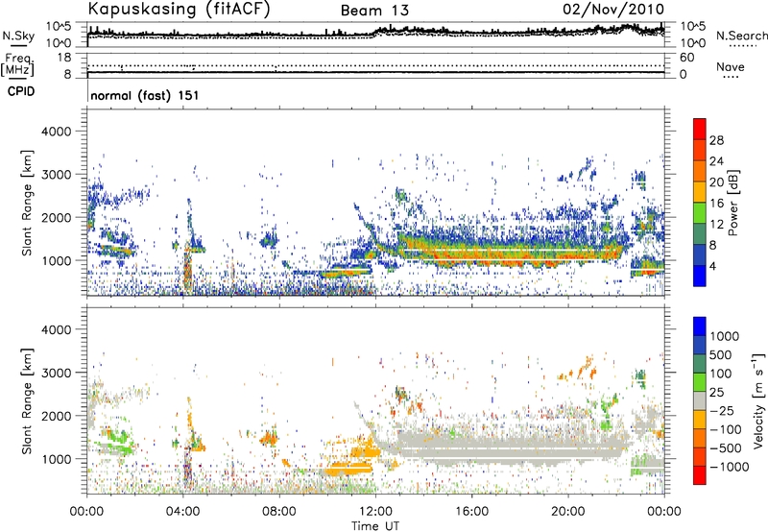The image size is (768, 532).
Task: Click the '04:00' time axis tick label
Action: pyautogui.click(x=182, y=512)
